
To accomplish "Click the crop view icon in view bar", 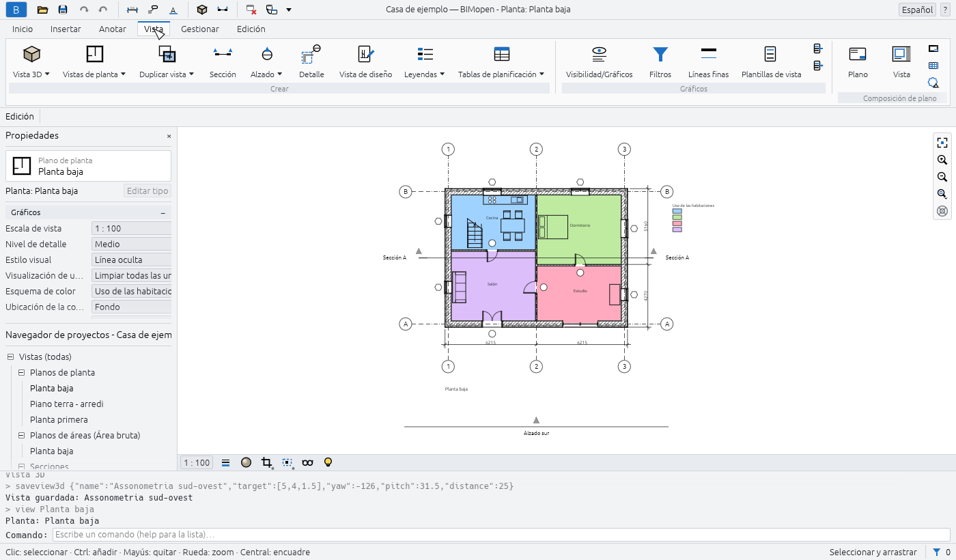I will pyautogui.click(x=267, y=462).
